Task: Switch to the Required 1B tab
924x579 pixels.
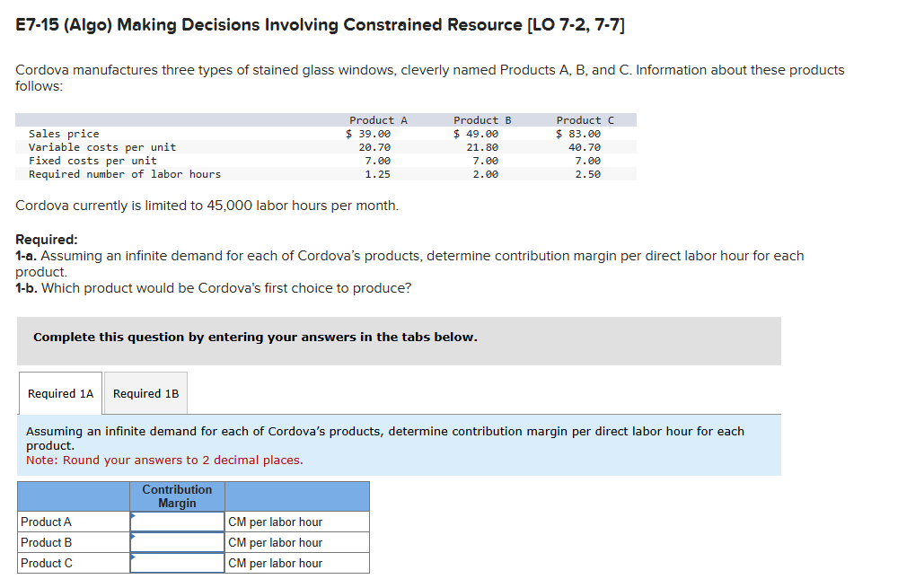Action: (x=145, y=393)
